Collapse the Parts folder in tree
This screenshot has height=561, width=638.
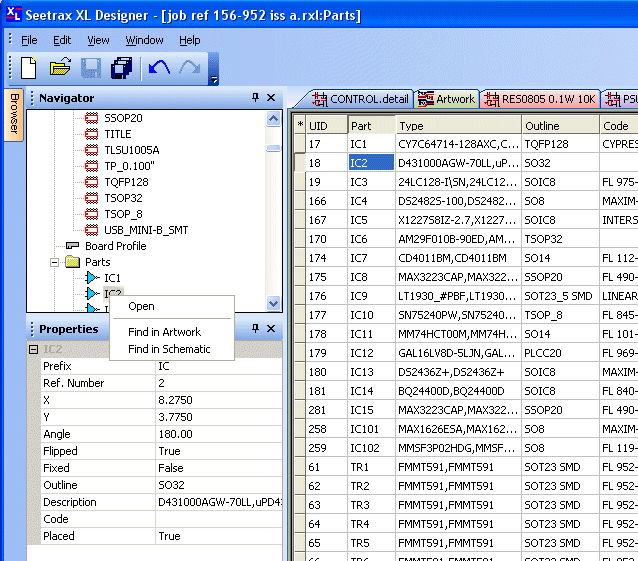coord(54,262)
